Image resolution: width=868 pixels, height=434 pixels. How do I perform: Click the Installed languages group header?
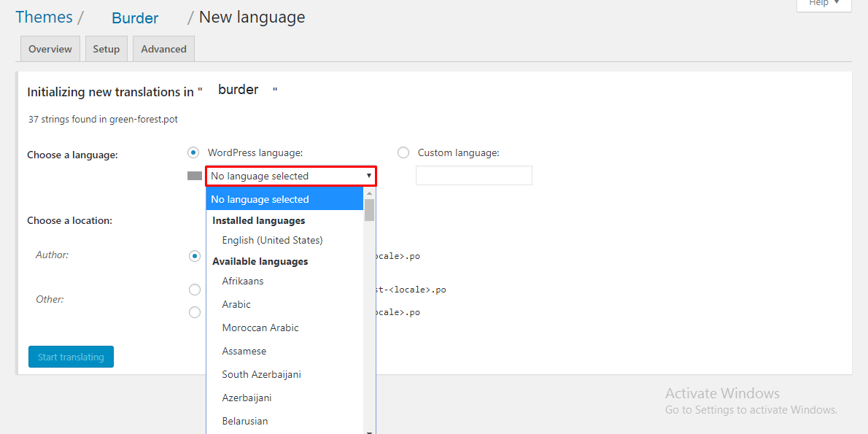point(258,220)
